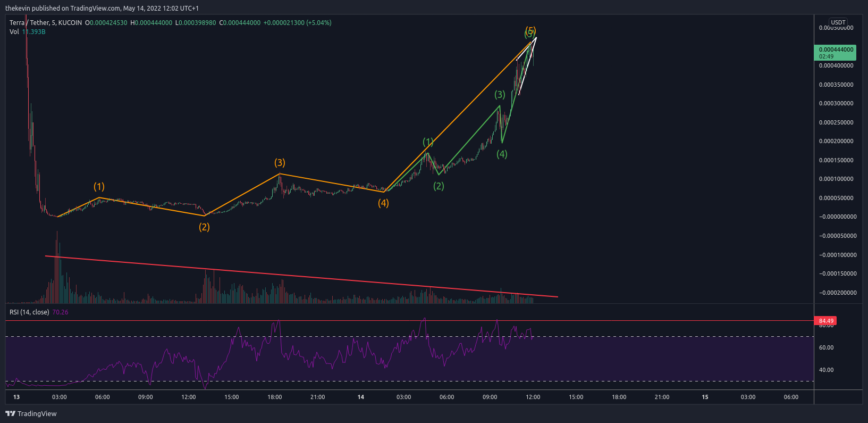Screen dimensions: 868x423
Task: Click the red 84.49 RSI level tag
Action: (x=825, y=321)
